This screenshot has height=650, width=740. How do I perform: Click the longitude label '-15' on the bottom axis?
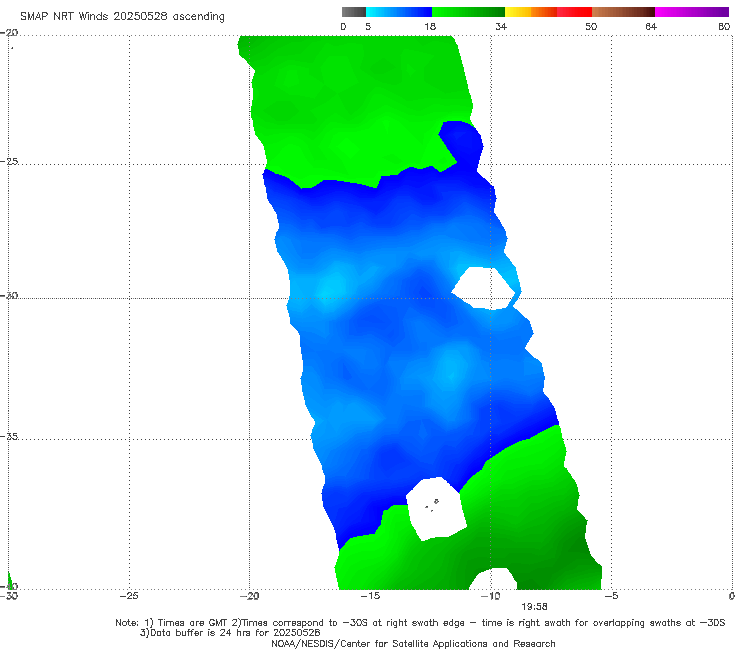370,596
